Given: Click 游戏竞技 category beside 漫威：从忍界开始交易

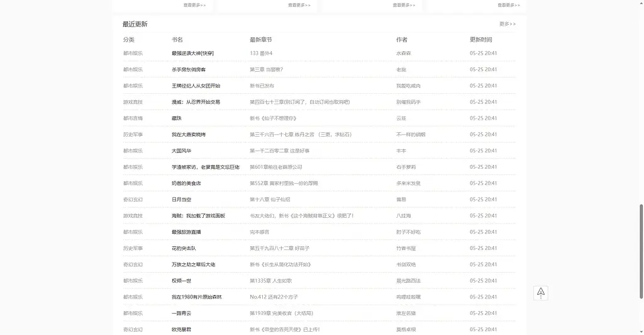Looking at the screenshot, I should [x=133, y=102].
